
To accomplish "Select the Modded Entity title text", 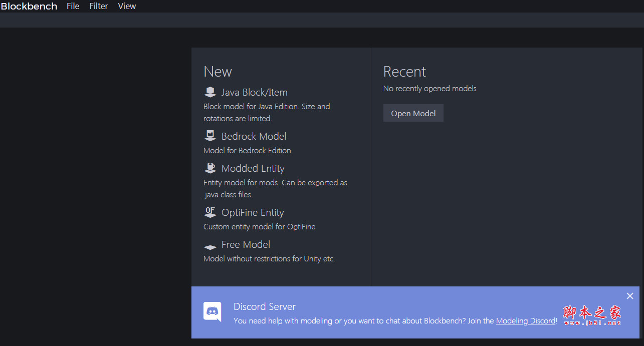I will (x=253, y=168).
